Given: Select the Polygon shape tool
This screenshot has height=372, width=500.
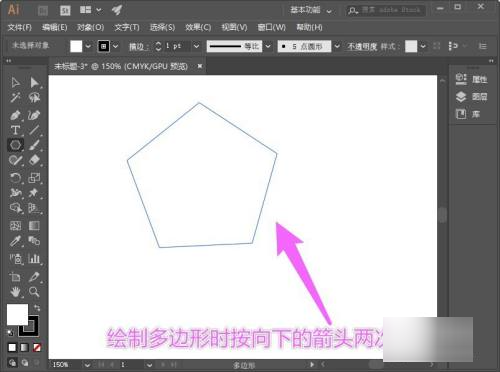Looking at the screenshot, I should pyautogui.click(x=15, y=145).
